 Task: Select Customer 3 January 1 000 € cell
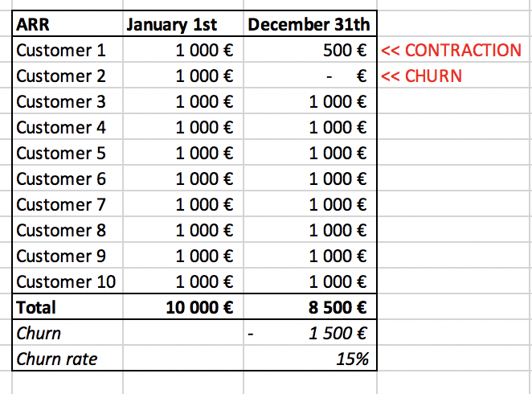(183, 101)
